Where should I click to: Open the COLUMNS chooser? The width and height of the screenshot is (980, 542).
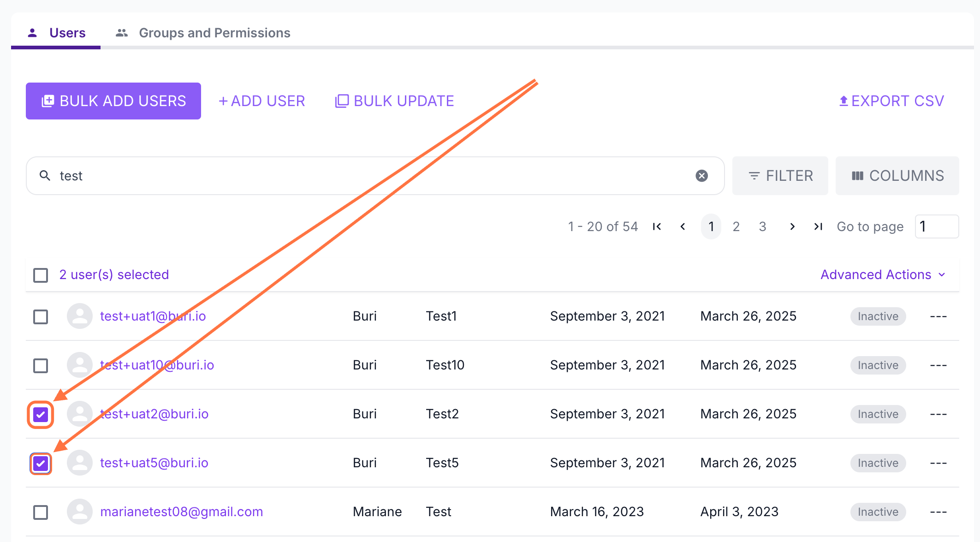[897, 176]
